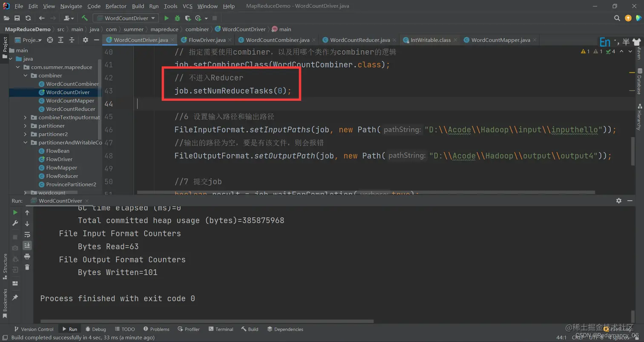Image resolution: width=644 pixels, height=342 pixels.
Task: Open Project panel gear options
Action: pyautogui.click(x=85, y=40)
